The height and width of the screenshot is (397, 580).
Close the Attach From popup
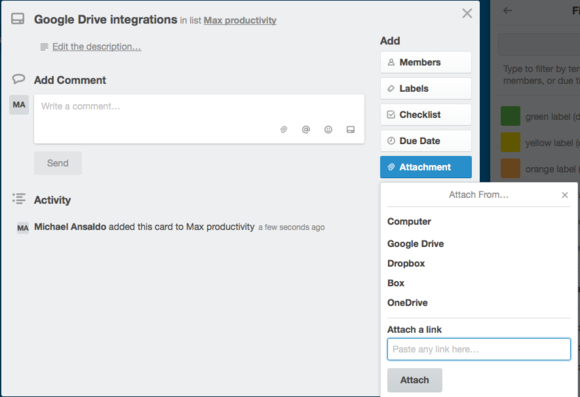[x=564, y=195]
